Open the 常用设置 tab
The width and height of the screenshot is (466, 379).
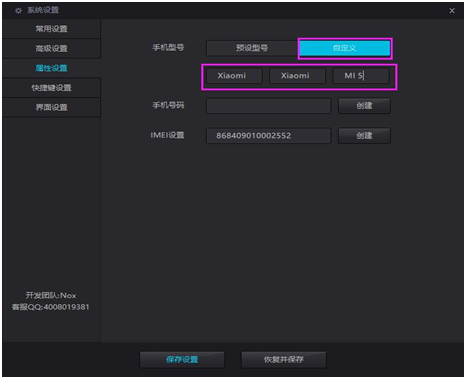(x=51, y=29)
